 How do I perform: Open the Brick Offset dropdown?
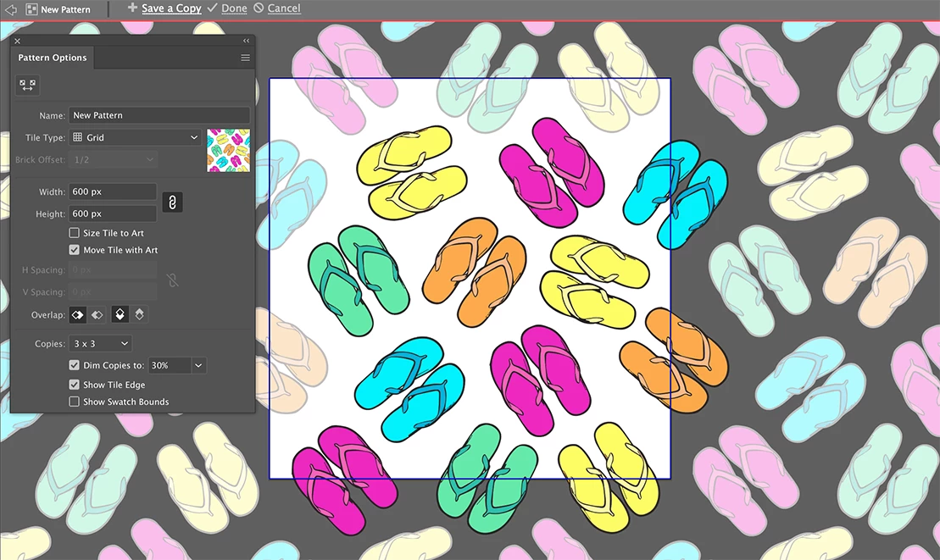114,160
